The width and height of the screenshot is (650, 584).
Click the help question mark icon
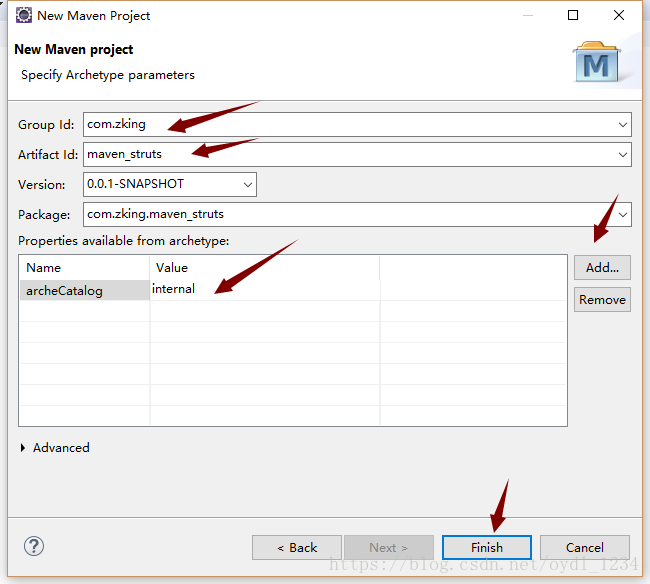pos(34,546)
